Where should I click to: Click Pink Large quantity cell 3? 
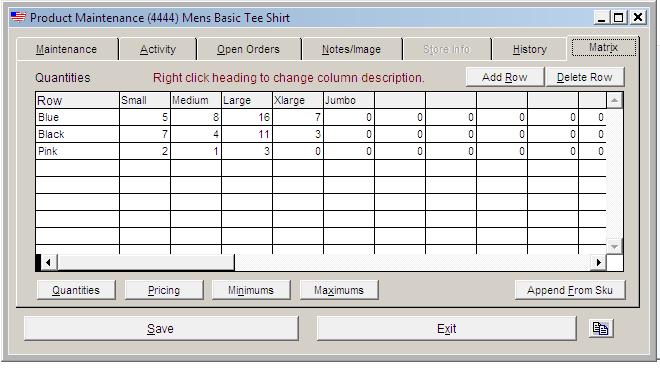click(x=247, y=151)
